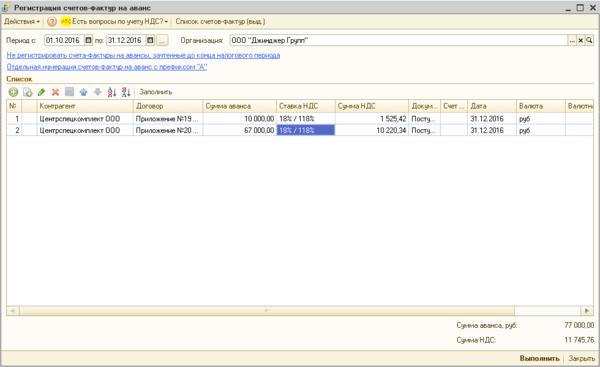
Task: Click highlighted 18% / 118% rate cell
Action: (306, 130)
